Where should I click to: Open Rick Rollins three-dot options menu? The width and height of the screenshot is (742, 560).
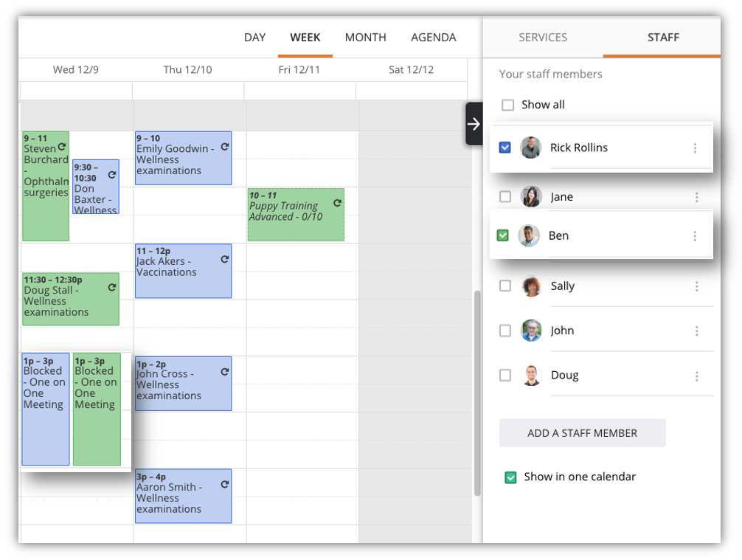pyautogui.click(x=695, y=148)
